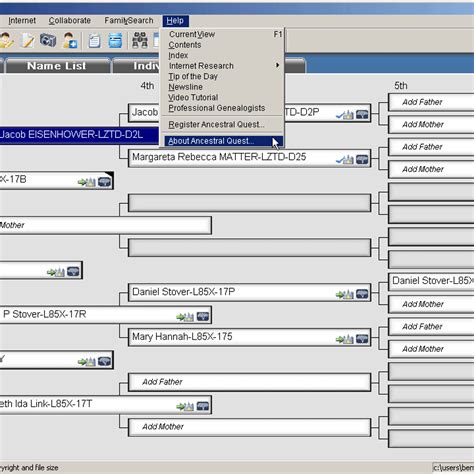Click Add Mother in fourth generation column

click(249, 427)
